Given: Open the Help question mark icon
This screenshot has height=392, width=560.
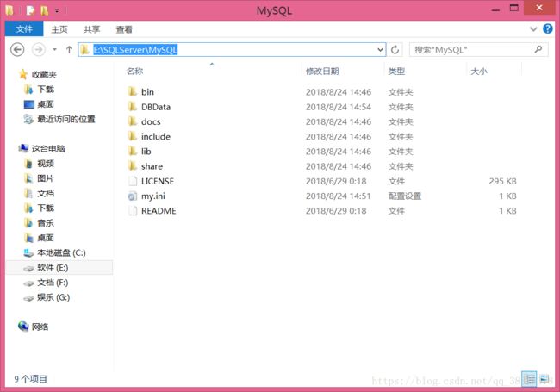Looking at the screenshot, I should coord(547,28).
